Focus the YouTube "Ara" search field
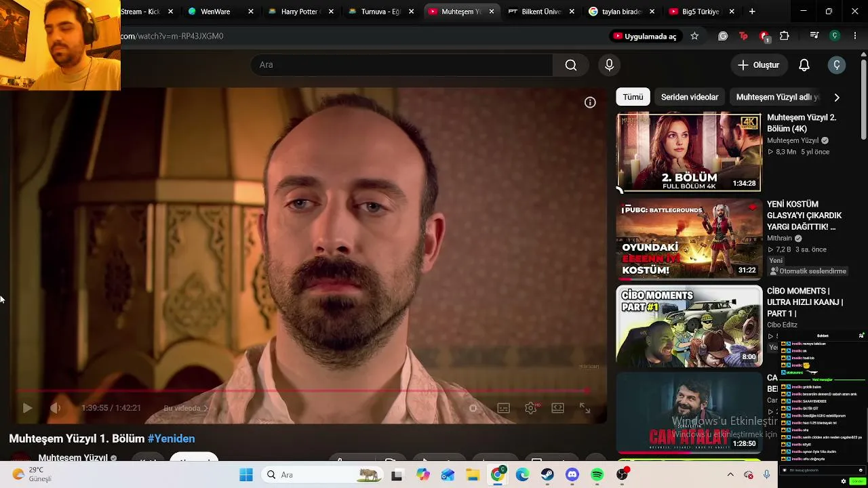The image size is (868, 488). [x=401, y=65]
